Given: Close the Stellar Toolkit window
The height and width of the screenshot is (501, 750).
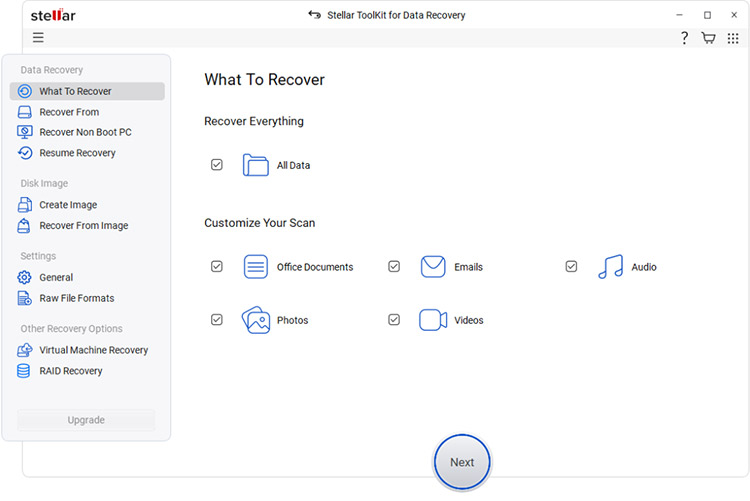Looking at the screenshot, I should 734,15.
